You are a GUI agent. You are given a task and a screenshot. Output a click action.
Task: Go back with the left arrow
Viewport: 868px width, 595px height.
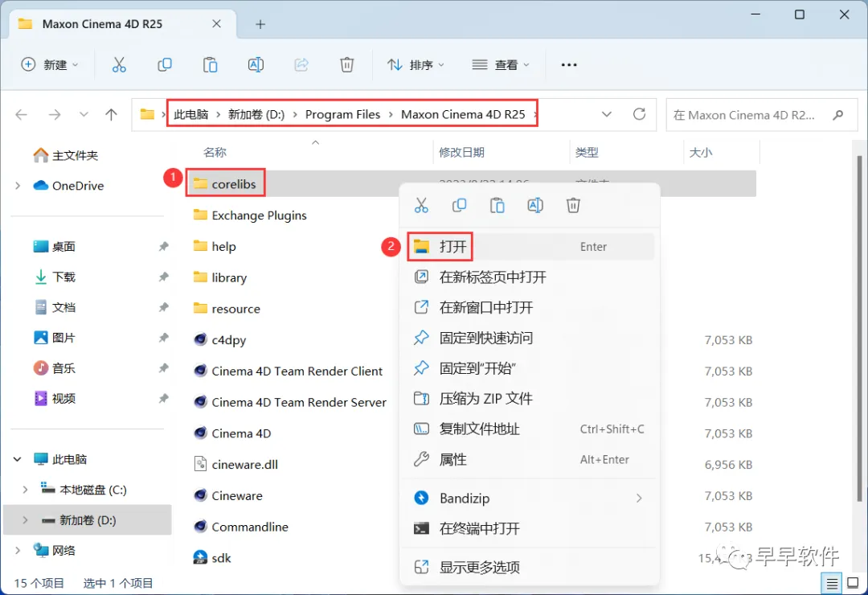(22, 115)
